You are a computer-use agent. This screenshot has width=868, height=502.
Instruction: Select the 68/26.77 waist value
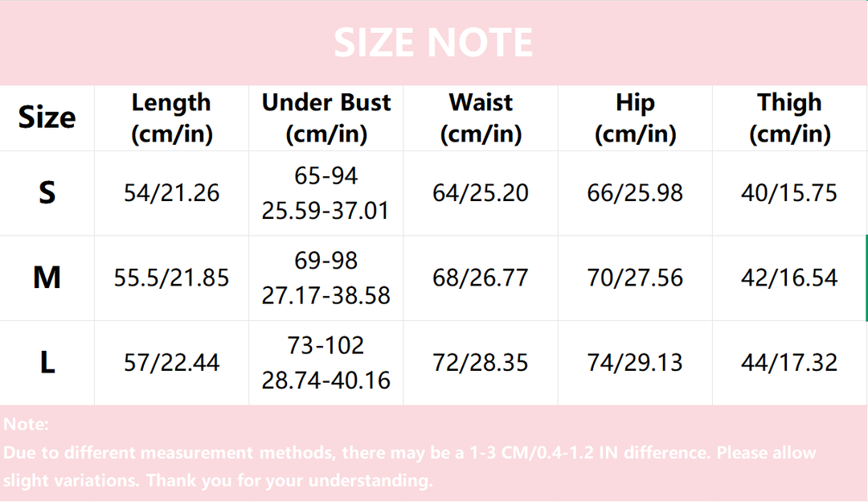pyautogui.click(x=481, y=278)
